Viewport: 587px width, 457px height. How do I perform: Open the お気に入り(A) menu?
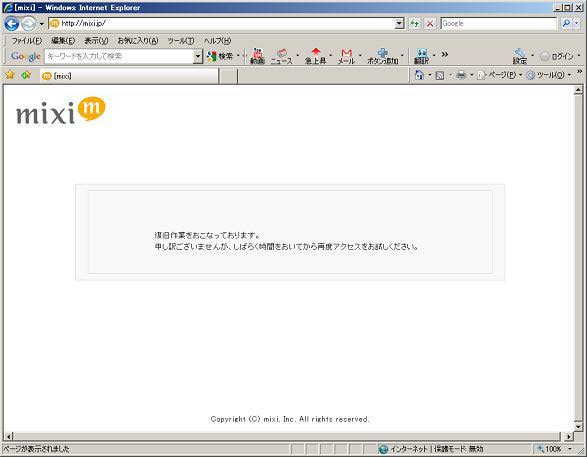pos(138,41)
